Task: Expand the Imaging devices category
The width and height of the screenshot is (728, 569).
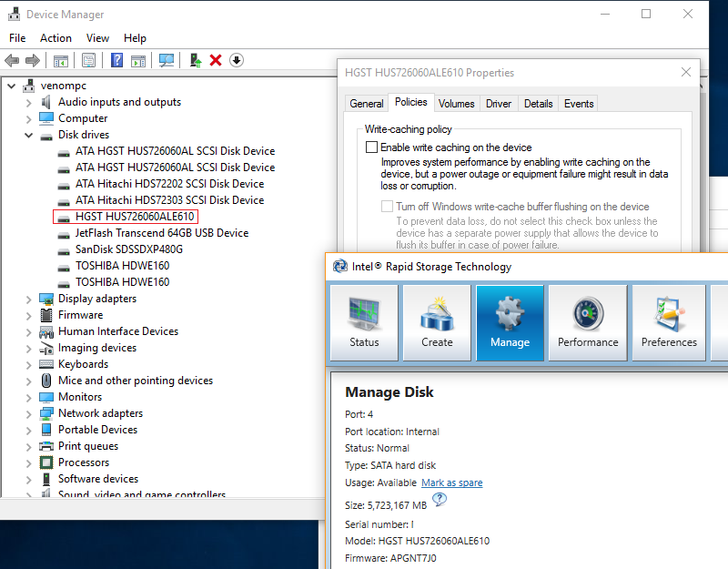Action: pos(29,349)
